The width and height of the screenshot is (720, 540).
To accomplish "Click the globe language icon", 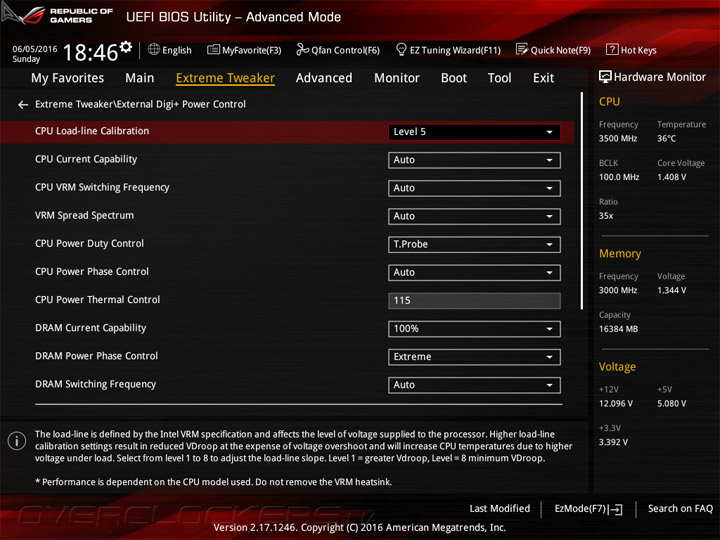I will [x=154, y=50].
